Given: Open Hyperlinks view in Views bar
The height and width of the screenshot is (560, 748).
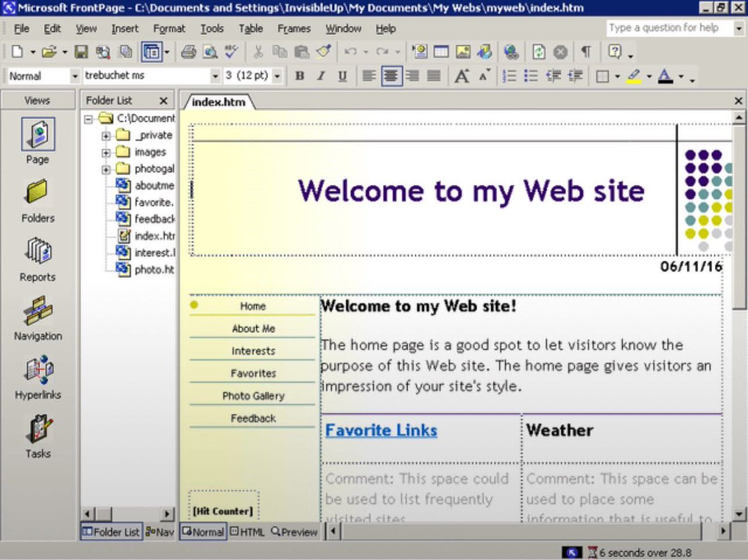Looking at the screenshot, I should pyautogui.click(x=38, y=377).
